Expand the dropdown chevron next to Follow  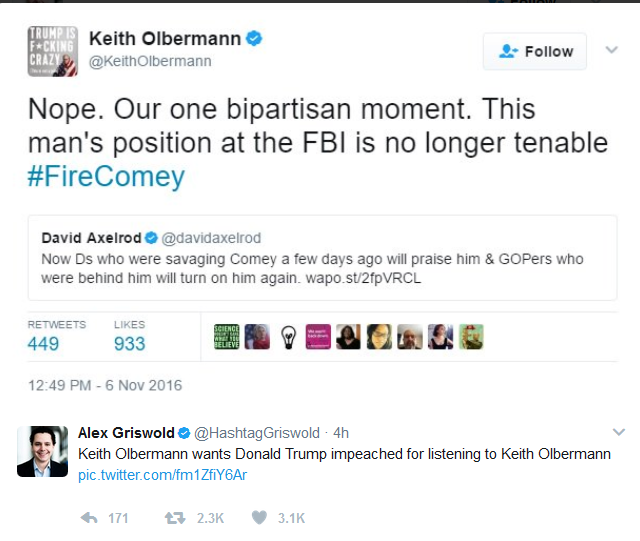(x=611, y=50)
